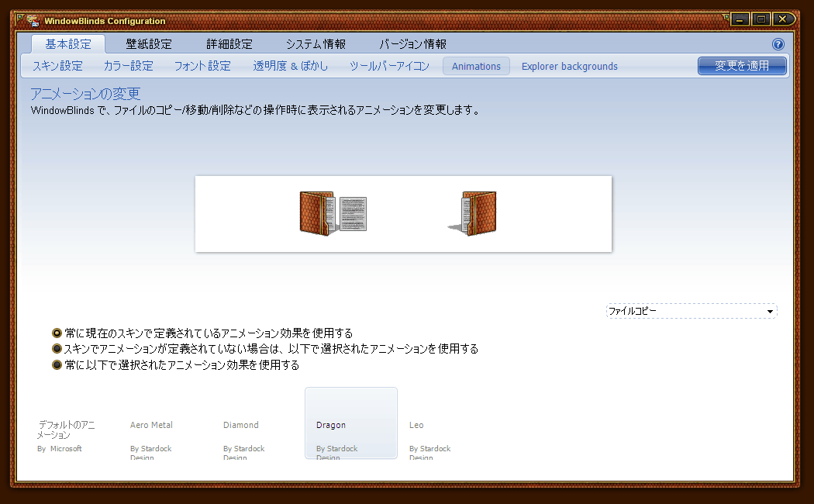Open the 透明度 & ぼかし sub-tab
Viewport: 814px width, 504px height.
pos(290,66)
